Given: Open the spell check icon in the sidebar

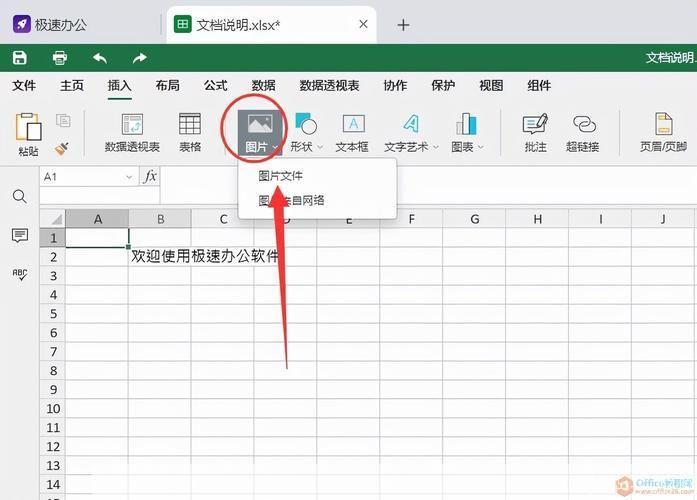Looking at the screenshot, I should (x=20, y=274).
